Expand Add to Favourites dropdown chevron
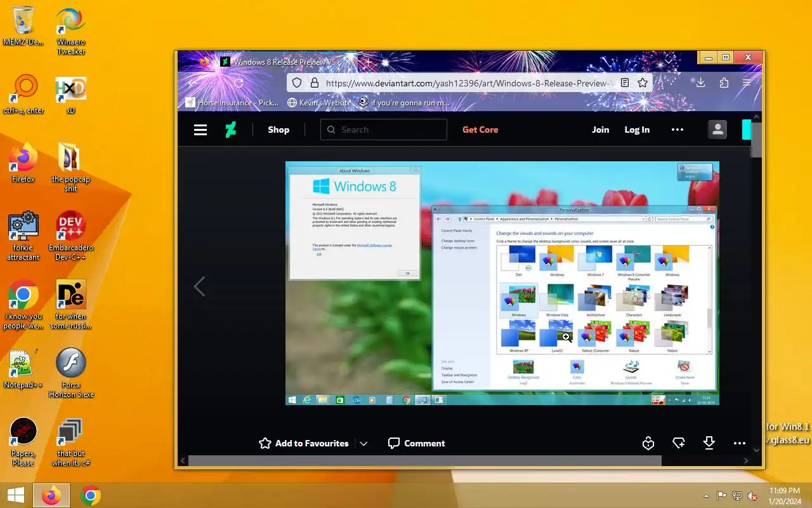The height and width of the screenshot is (508, 812). (363, 443)
